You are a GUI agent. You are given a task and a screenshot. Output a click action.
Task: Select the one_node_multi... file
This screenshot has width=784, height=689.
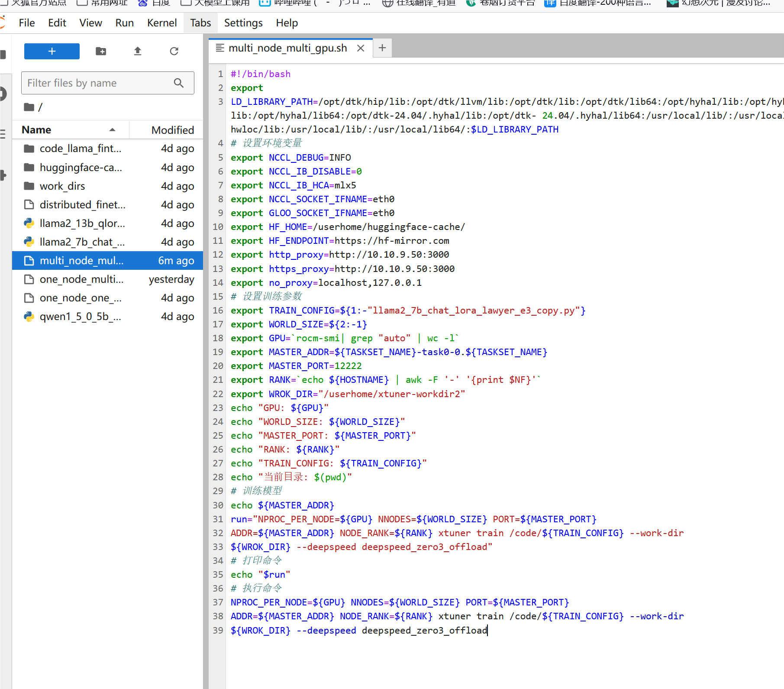[81, 279]
